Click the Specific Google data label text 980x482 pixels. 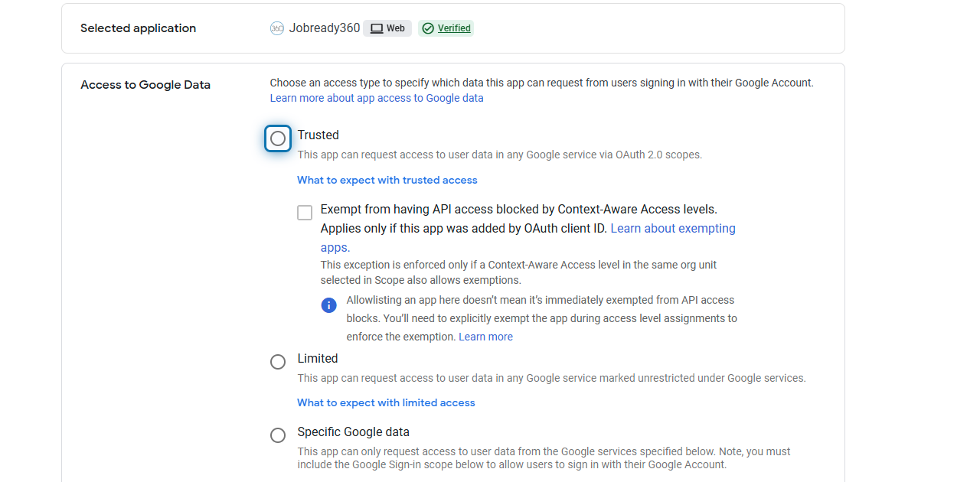tap(354, 432)
